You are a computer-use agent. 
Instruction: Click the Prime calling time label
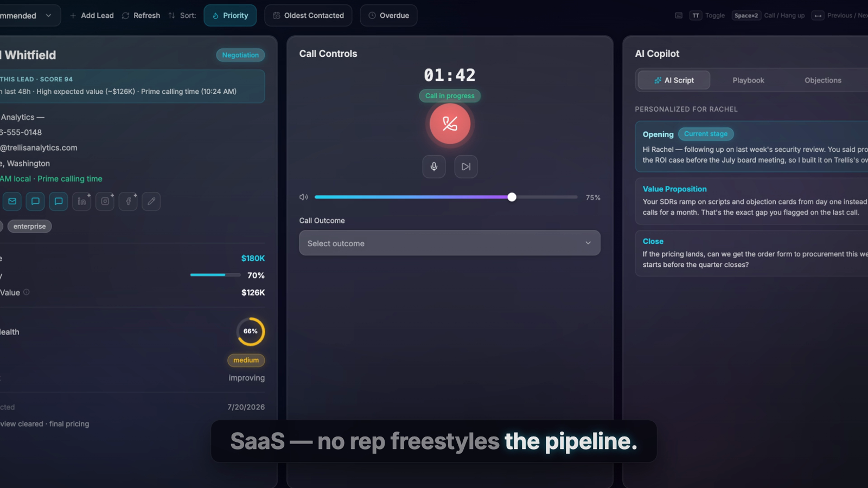pos(70,178)
